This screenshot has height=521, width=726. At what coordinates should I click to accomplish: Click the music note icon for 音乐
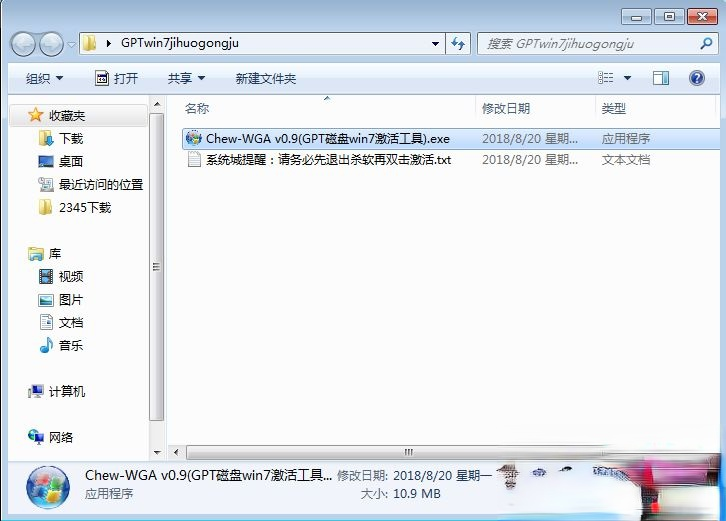coord(46,345)
